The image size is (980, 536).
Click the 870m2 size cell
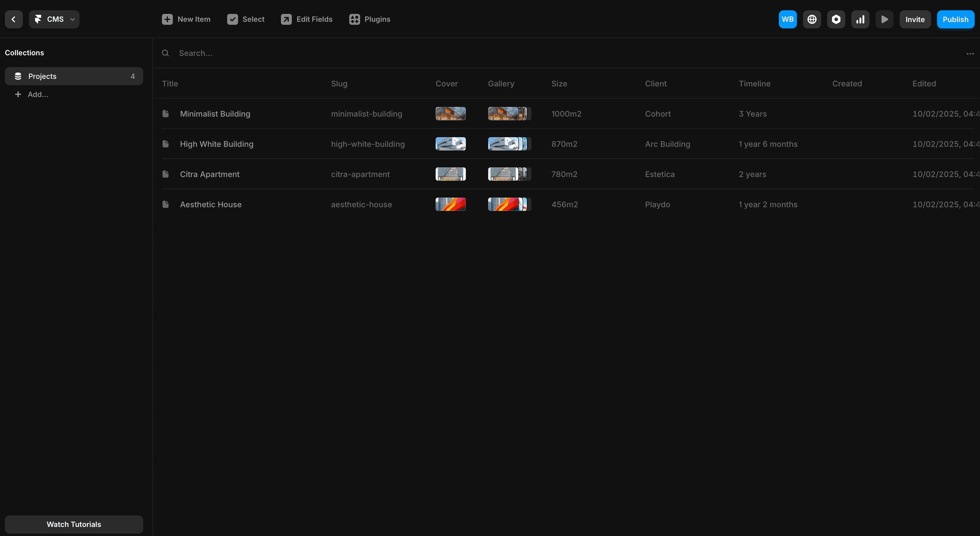564,144
